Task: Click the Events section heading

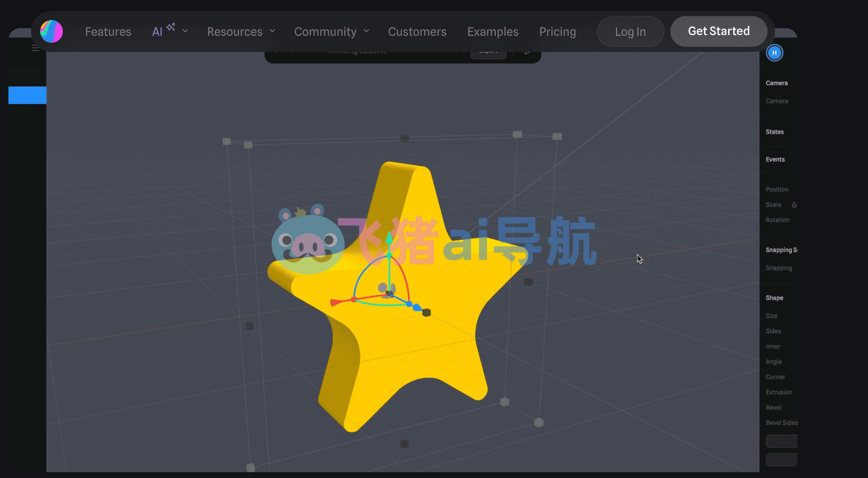Action: pyautogui.click(x=775, y=159)
